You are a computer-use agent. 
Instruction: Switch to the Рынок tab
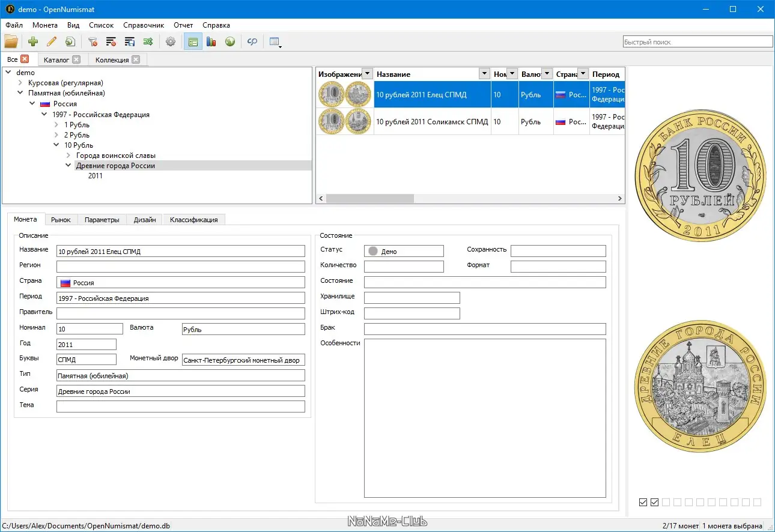click(61, 220)
